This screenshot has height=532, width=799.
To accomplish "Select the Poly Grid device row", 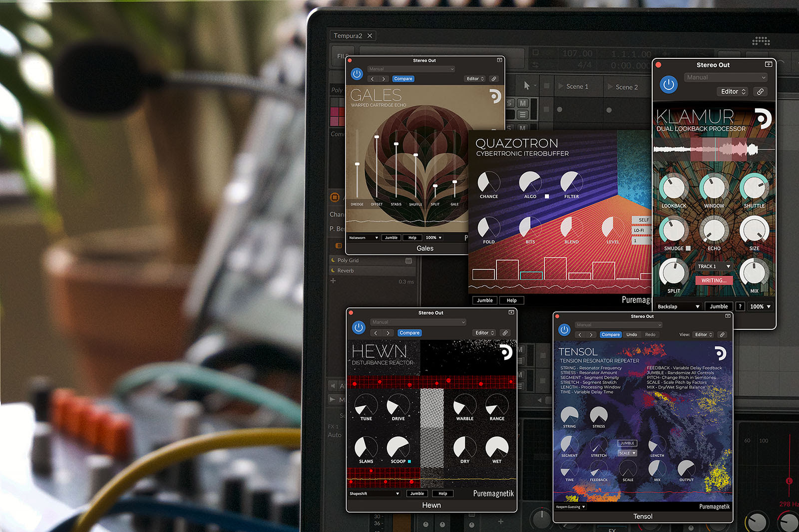I will click(372, 261).
